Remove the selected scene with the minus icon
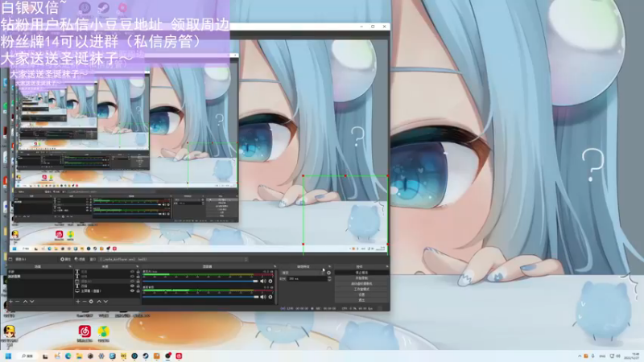This screenshot has width=644, height=362. (17, 302)
